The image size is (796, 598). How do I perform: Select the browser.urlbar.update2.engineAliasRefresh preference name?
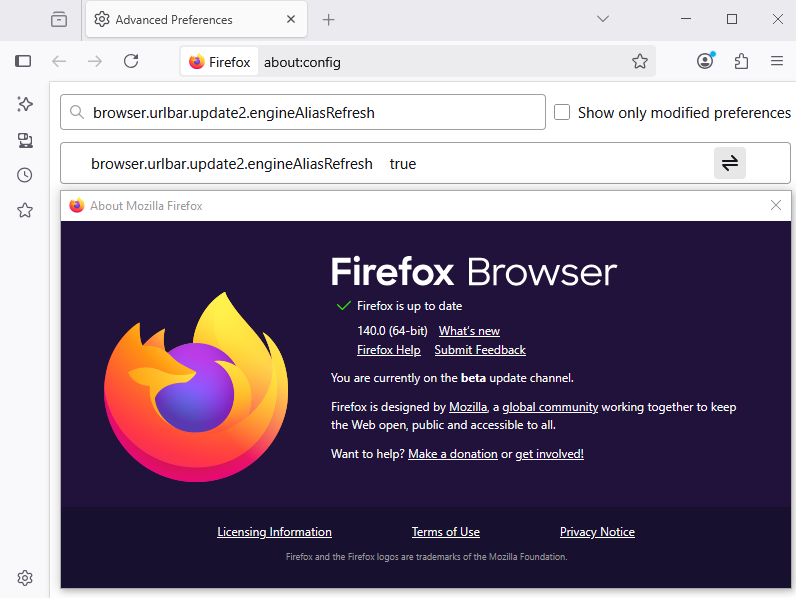(231, 164)
